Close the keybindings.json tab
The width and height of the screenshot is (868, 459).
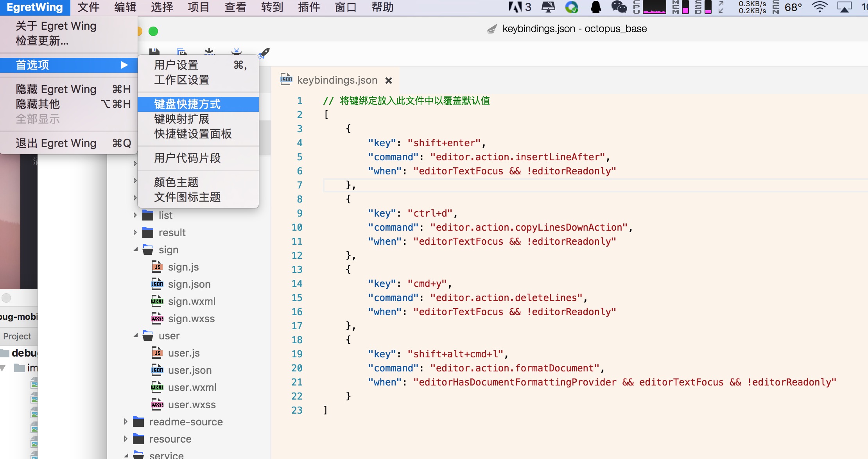click(x=389, y=81)
